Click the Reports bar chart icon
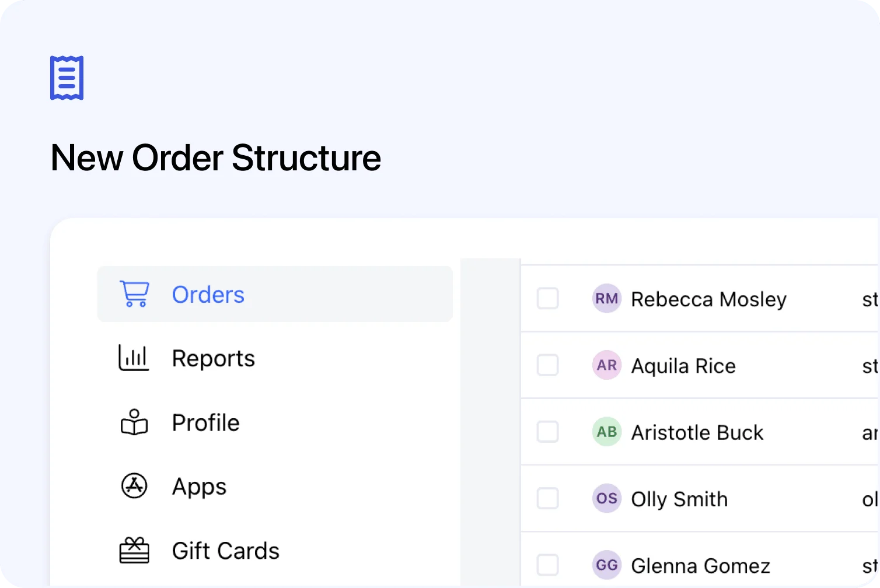Viewport: 880px width, 588px height. pos(134,358)
